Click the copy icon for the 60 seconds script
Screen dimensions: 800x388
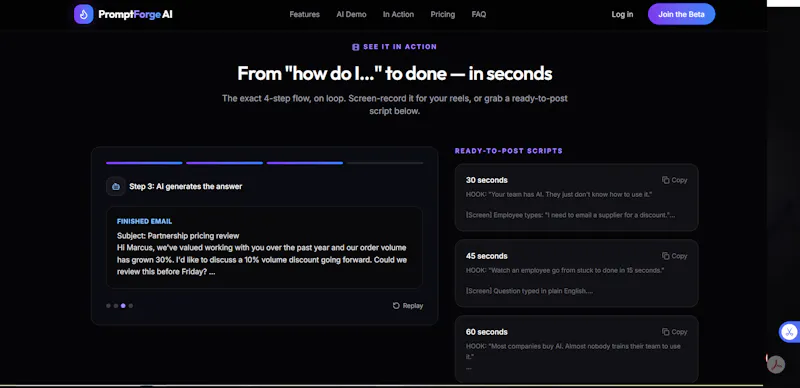(x=665, y=332)
